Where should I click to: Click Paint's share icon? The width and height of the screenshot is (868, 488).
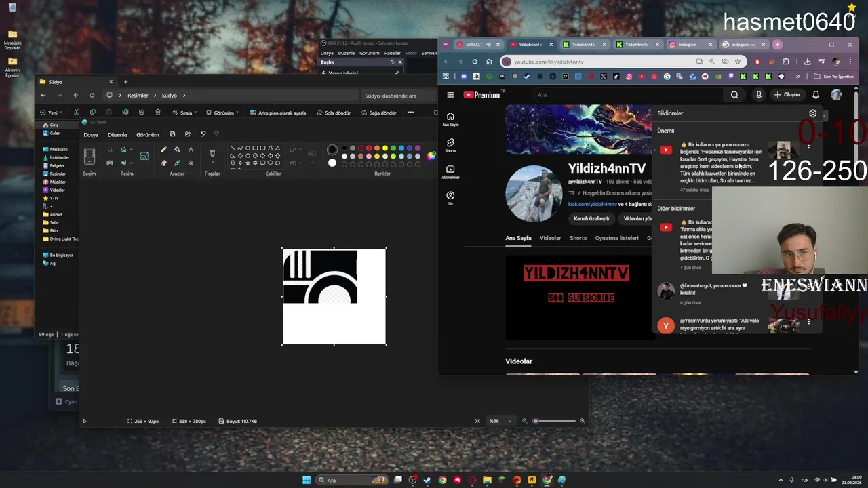pyautogui.click(x=187, y=134)
